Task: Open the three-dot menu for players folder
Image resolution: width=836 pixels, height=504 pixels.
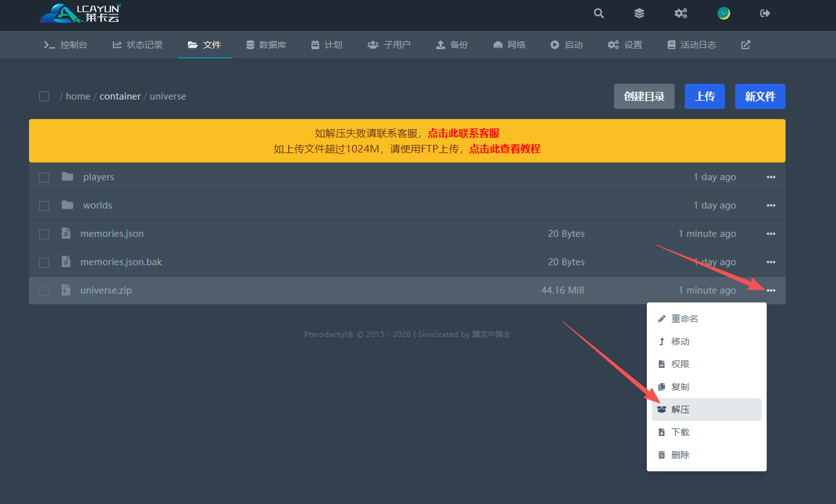Action: [x=770, y=177]
